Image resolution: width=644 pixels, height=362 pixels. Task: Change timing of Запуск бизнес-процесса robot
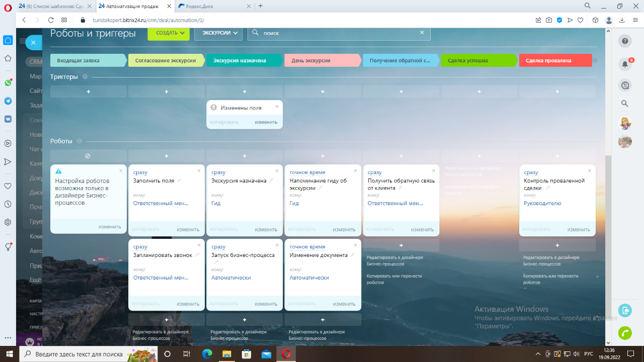coord(218,247)
